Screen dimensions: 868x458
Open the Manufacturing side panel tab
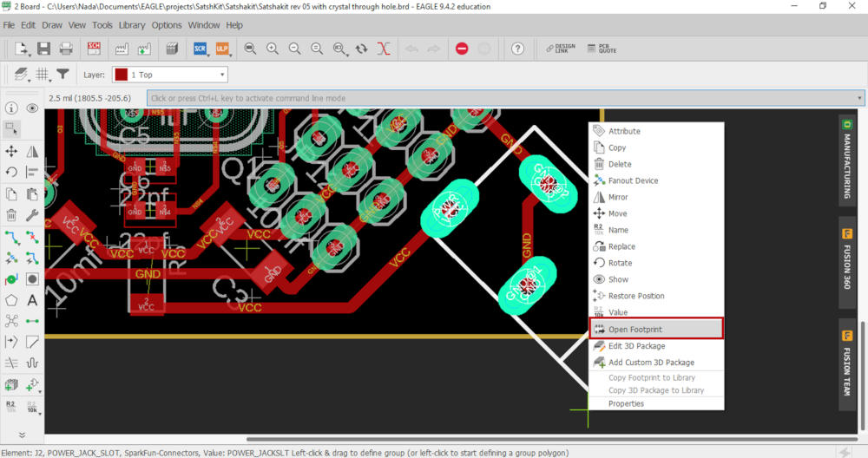point(847,160)
